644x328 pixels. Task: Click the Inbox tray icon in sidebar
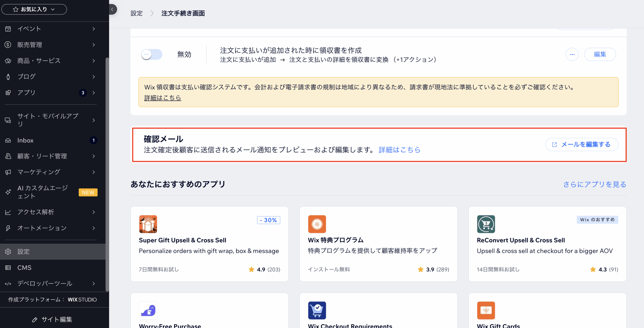pos(8,140)
